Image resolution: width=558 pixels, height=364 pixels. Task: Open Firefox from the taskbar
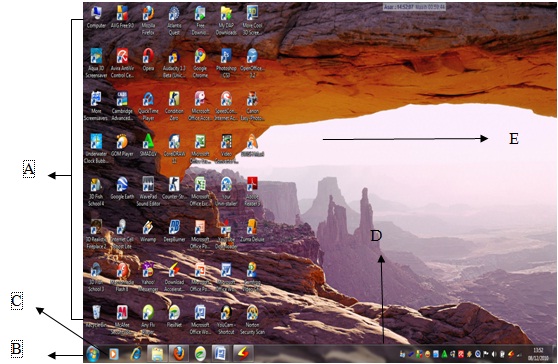(x=179, y=354)
